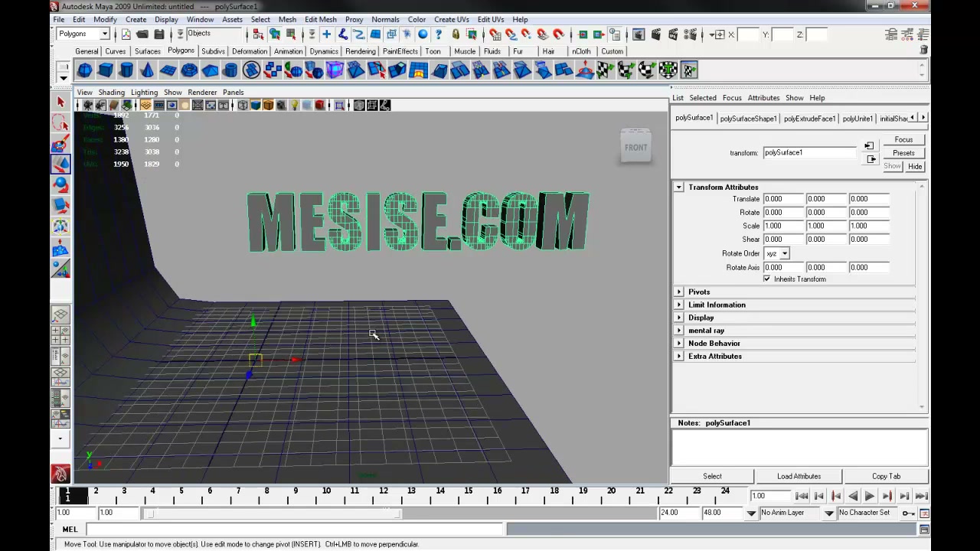Expand Extra Attributes section

tap(678, 357)
